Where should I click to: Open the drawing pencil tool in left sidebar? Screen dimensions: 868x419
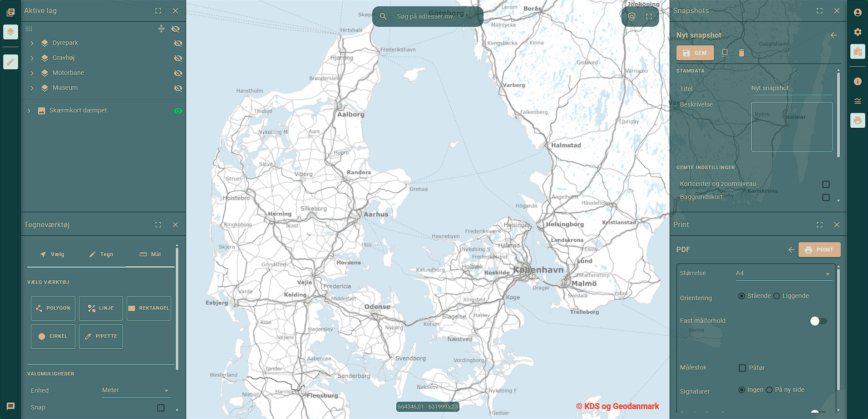[x=10, y=62]
